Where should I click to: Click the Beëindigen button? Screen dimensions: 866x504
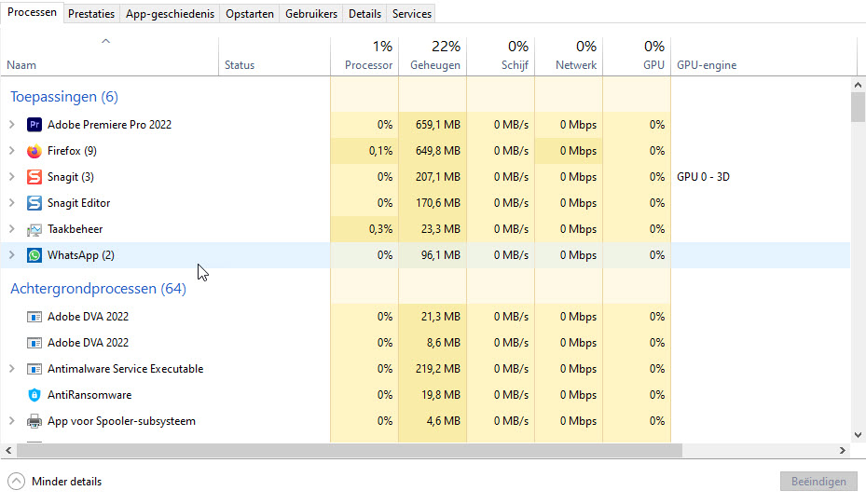[818, 482]
